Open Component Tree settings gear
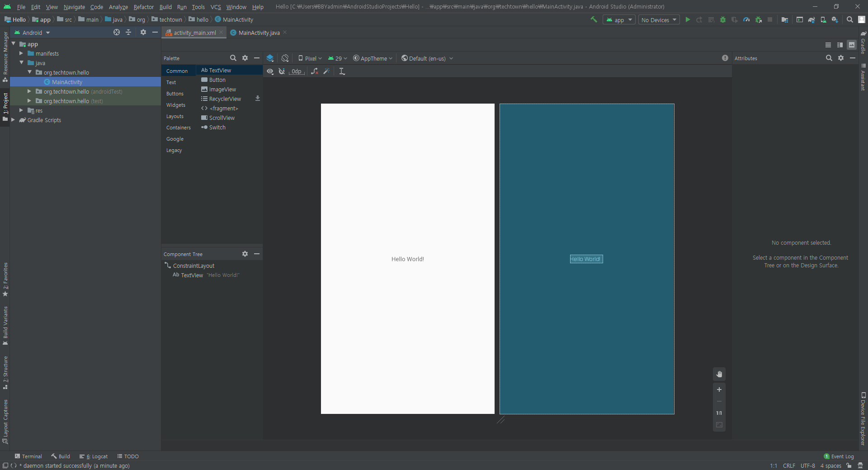This screenshot has width=868, height=470. [x=245, y=254]
